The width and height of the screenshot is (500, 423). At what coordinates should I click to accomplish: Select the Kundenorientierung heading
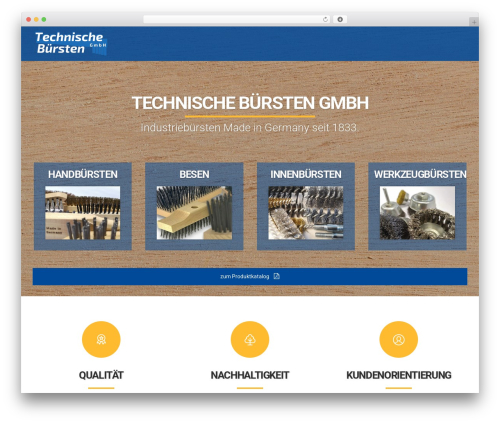click(x=399, y=375)
